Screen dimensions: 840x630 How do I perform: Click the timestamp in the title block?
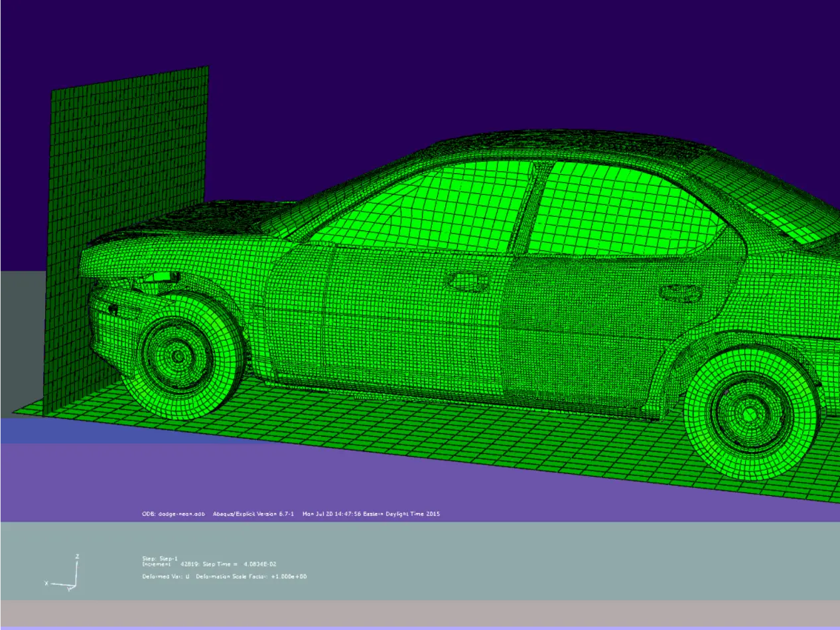(371, 514)
